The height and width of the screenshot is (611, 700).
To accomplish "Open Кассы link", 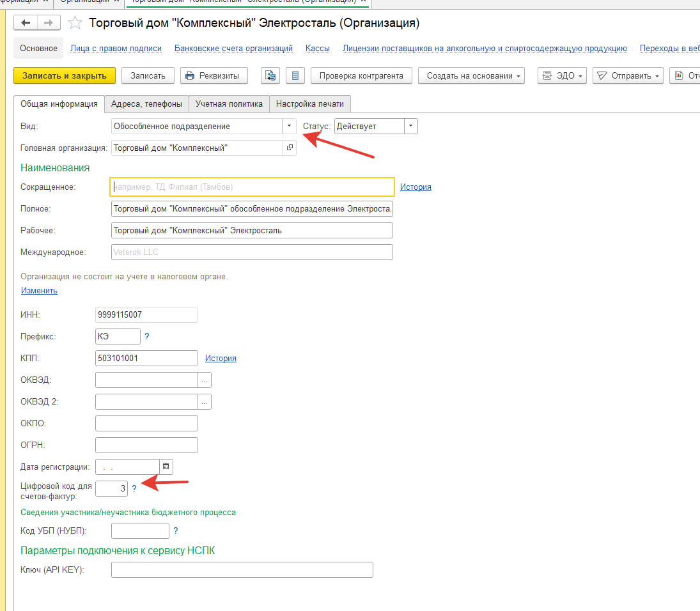I will (x=318, y=48).
